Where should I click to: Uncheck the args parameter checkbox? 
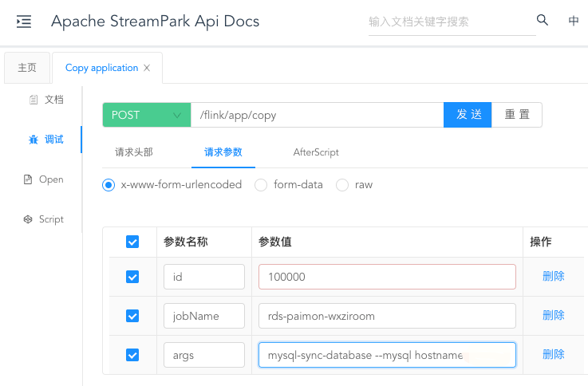coord(132,355)
